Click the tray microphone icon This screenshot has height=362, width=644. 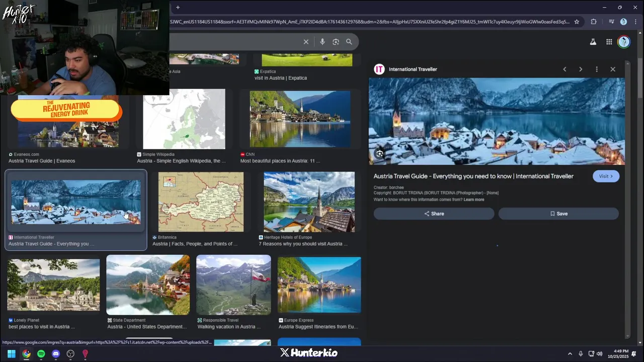(x=581, y=353)
